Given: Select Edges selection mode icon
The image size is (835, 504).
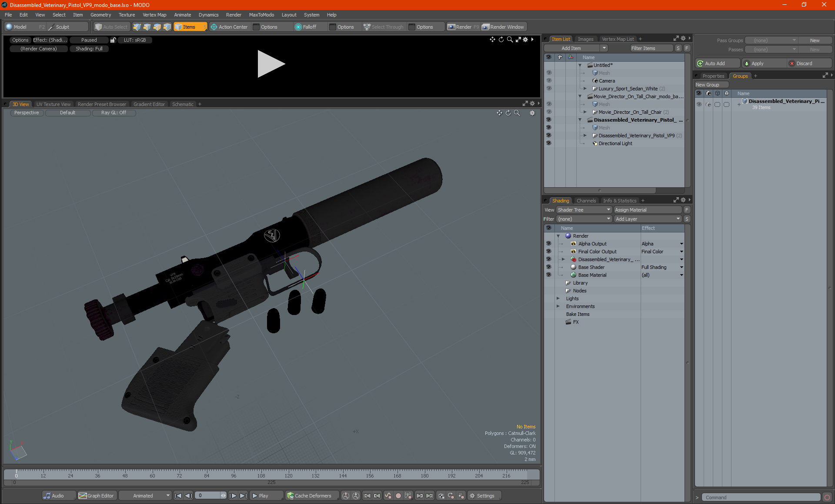Looking at the screenshot, I should point(147,27).
